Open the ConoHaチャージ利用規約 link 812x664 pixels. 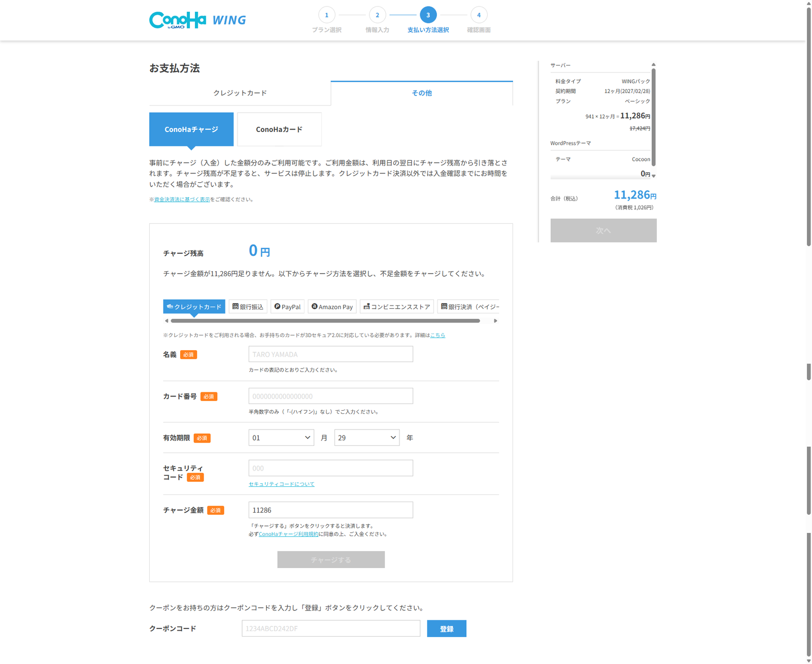289,534
